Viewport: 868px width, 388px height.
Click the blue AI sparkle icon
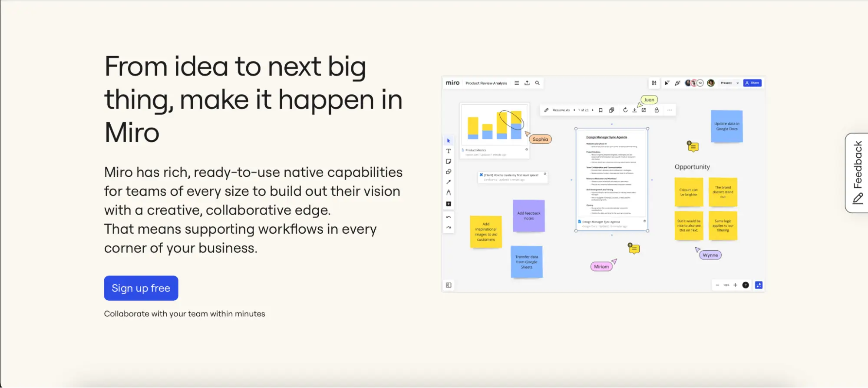tap(759, 285)
